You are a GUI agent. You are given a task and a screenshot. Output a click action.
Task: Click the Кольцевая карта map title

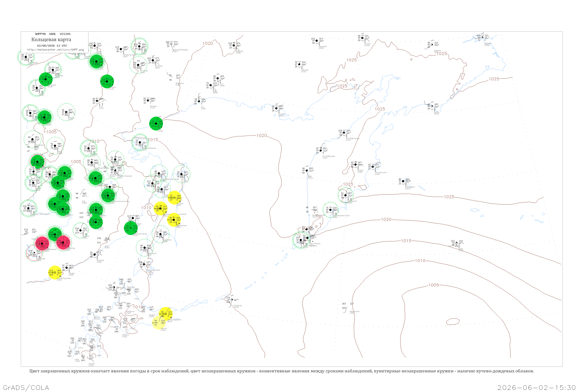coord(51,40)
